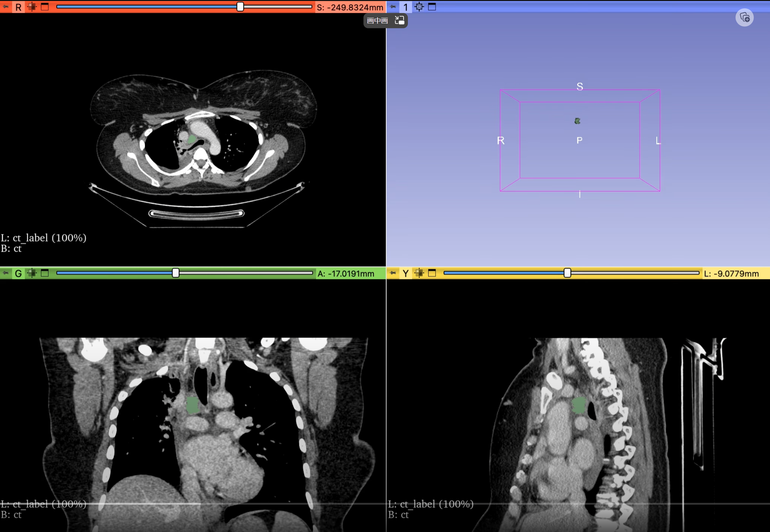Screen dimensions: 770x532
Task: Maximize the 3D view layout
Action: pos(432,7)
